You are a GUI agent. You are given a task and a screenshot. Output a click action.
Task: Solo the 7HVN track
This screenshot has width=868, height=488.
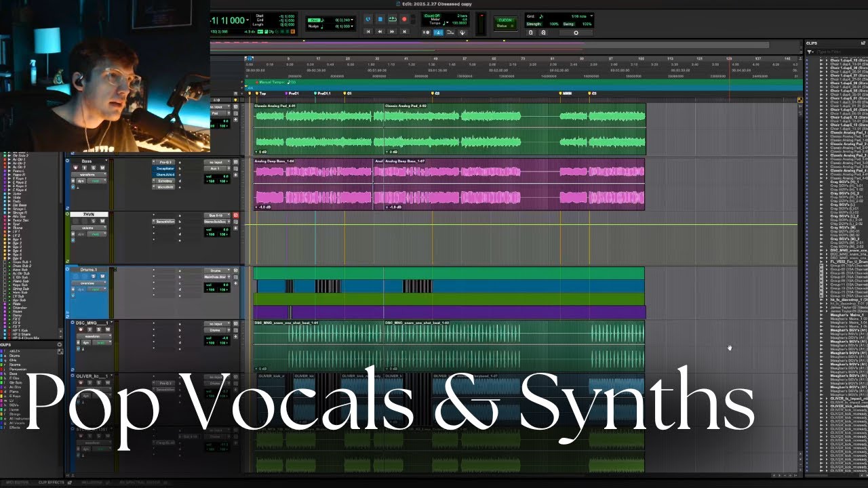94,221
